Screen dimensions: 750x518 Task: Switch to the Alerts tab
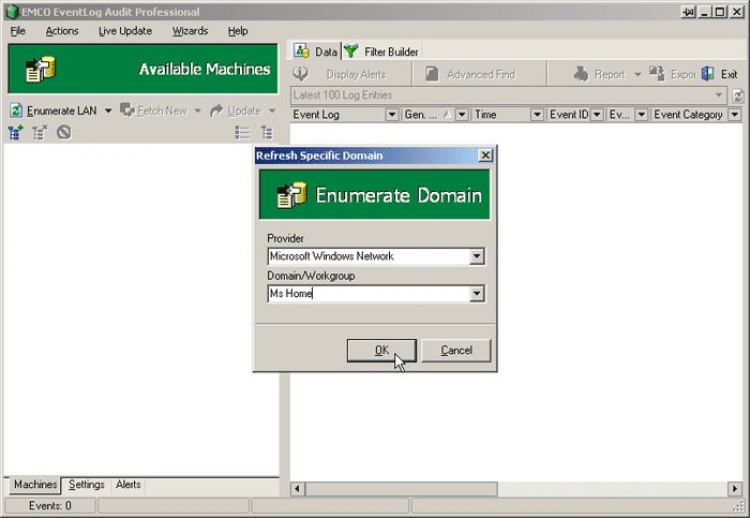pos(128,485)
